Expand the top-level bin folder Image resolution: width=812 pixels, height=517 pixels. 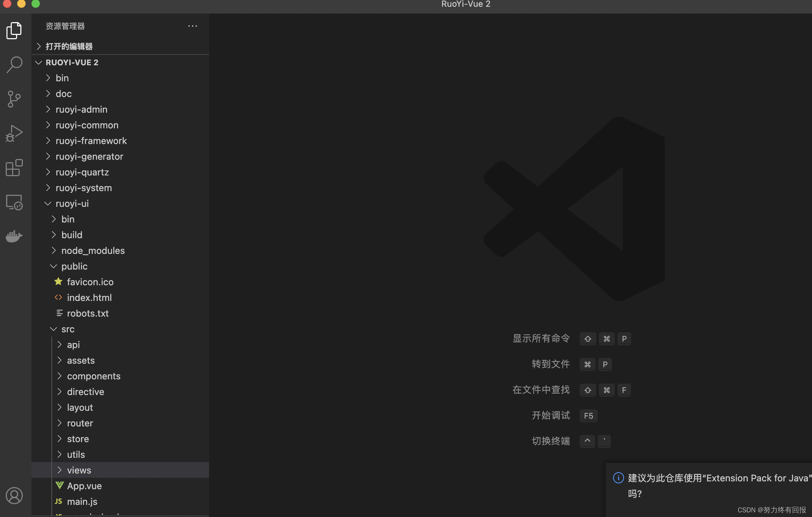pos(120,78)
